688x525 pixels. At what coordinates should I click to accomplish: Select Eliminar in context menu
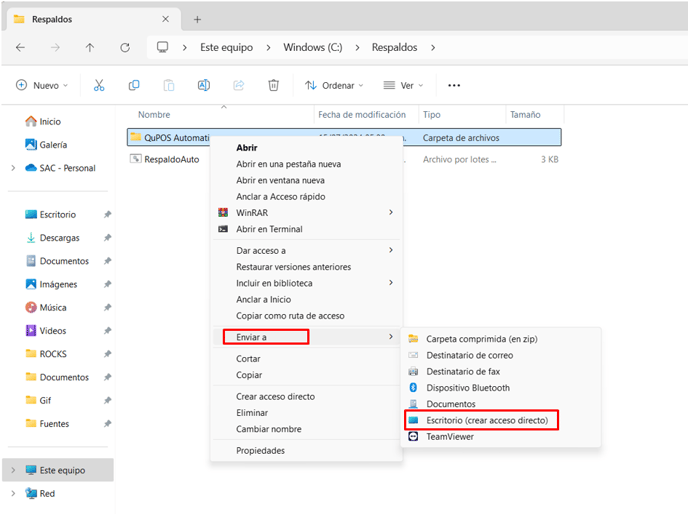coord(252,413)
